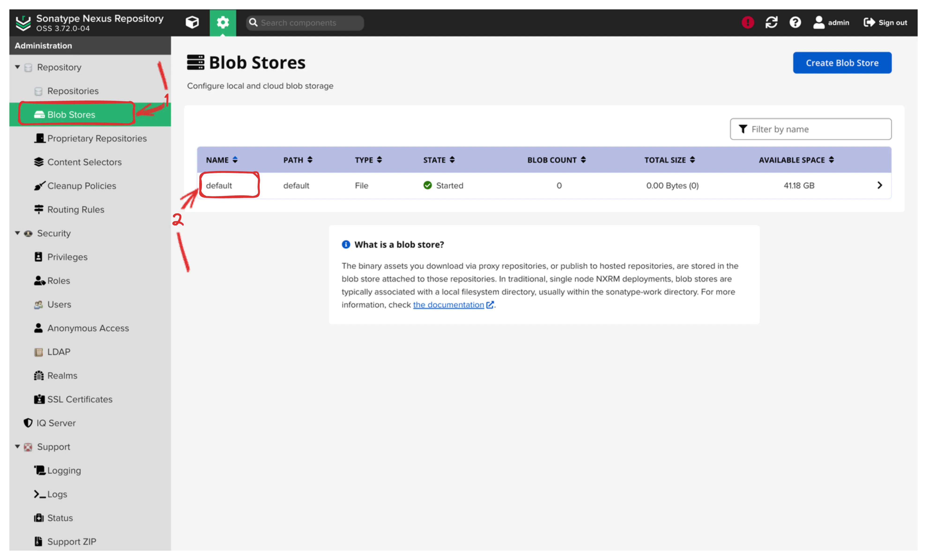Open the admin user account
Viewport: 927px width, 560px height.
(x=831, y=22)
